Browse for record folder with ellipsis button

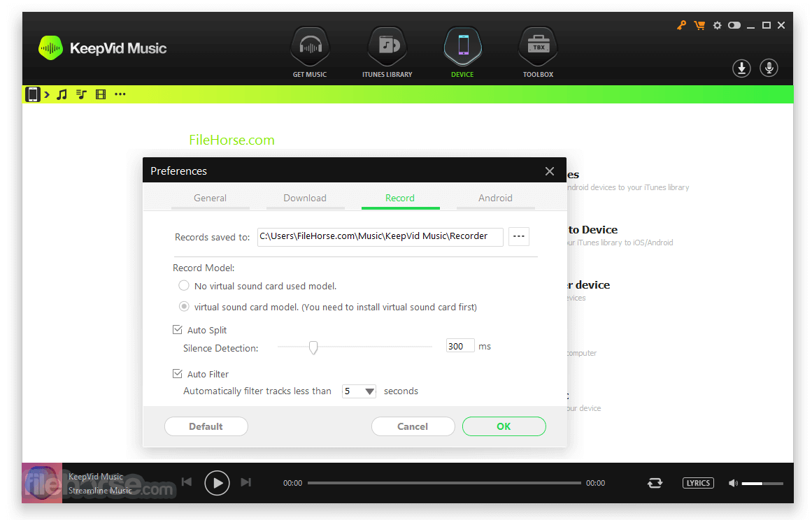(518, 236)
